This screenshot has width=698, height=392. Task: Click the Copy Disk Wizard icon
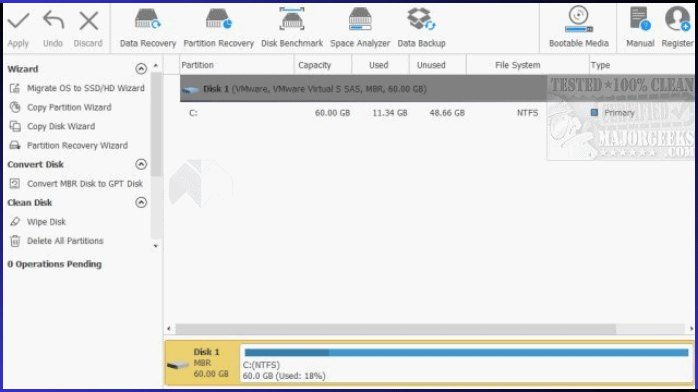[15, 126]
